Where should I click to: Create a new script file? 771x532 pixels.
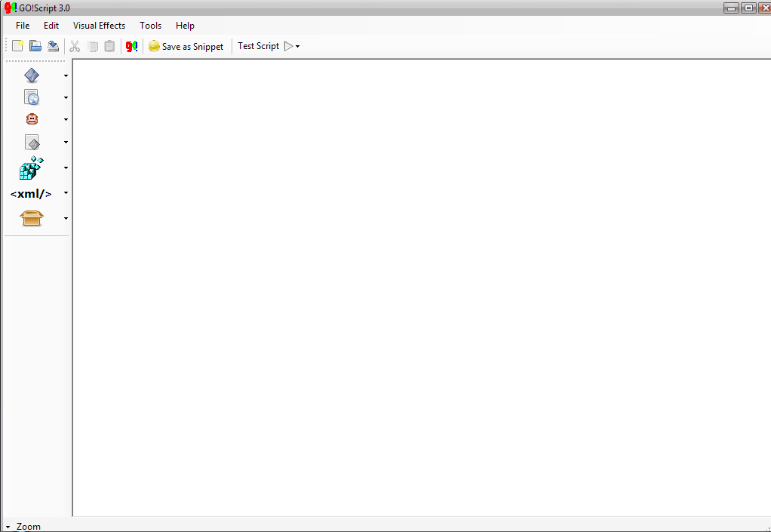[17, 46]
